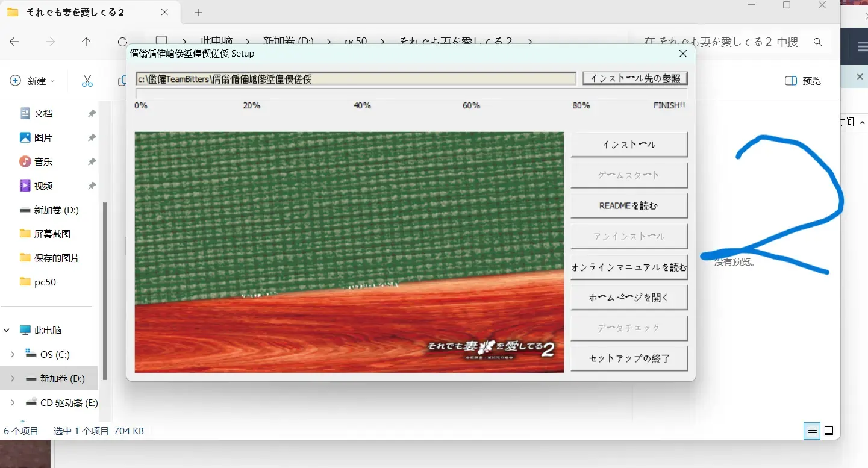The height and width of the screenshot is (468, 868).
Task: Select pc50 in the address breadcrumb
Action: (x=356, y=42)
